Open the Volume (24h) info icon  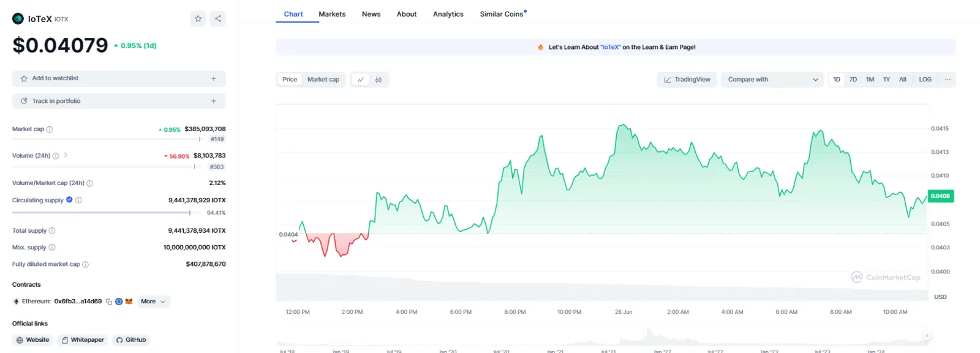pyautogui.click(x=56, y=156)
